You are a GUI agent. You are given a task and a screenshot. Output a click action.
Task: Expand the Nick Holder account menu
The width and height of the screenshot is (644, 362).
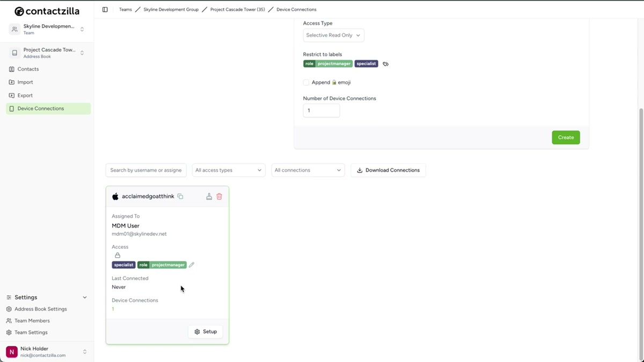tap(84, 352)
